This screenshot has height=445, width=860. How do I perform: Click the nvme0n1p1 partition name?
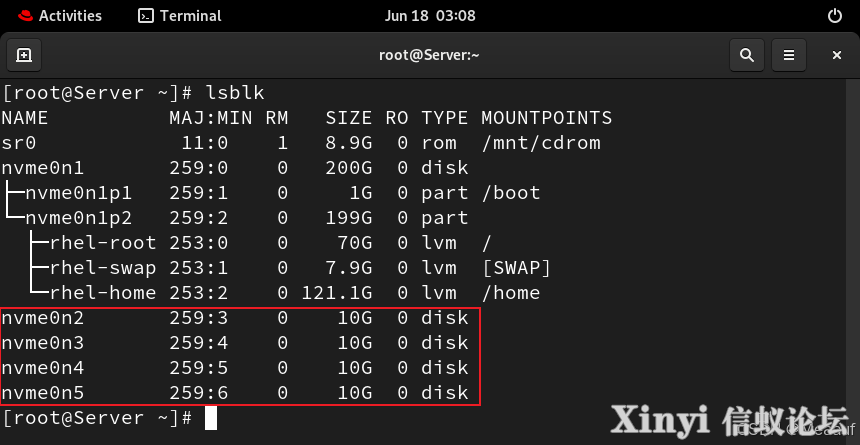(79, 193)
